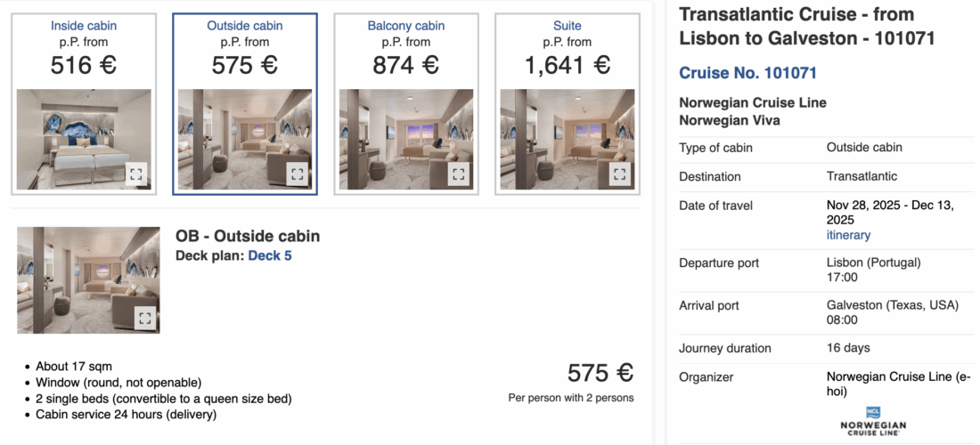980x445 pixels.
Task: Open the Deck 5 deck plan link
Action: [269, 256]
